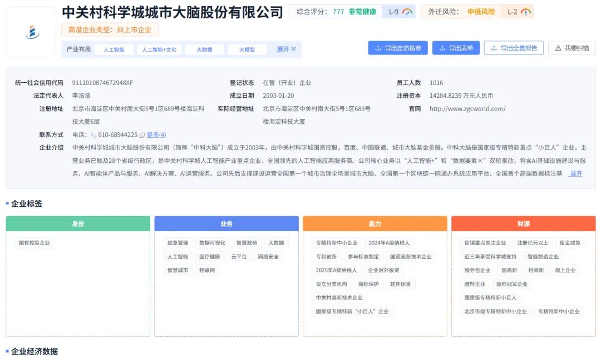The image size is (601, 364).
Task: Click the 物联网 business tag
Action: point(207,270)
